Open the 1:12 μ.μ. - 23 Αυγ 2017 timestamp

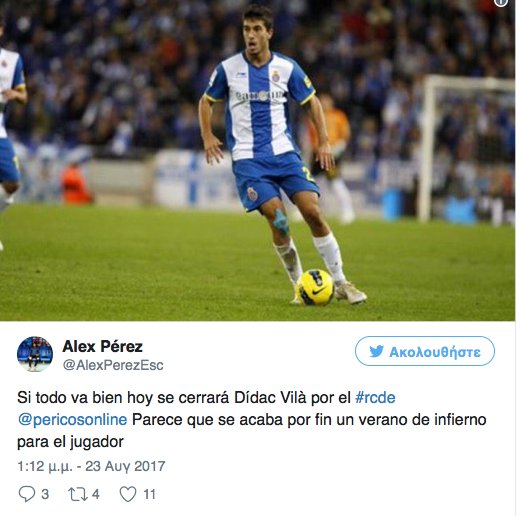click(x=91, y=466)
